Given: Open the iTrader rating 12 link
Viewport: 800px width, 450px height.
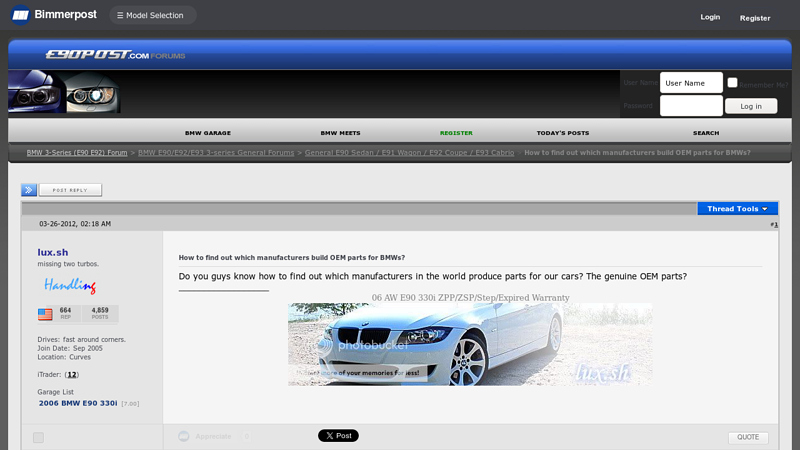Looking at the screenshot, I should click(72, 374).
